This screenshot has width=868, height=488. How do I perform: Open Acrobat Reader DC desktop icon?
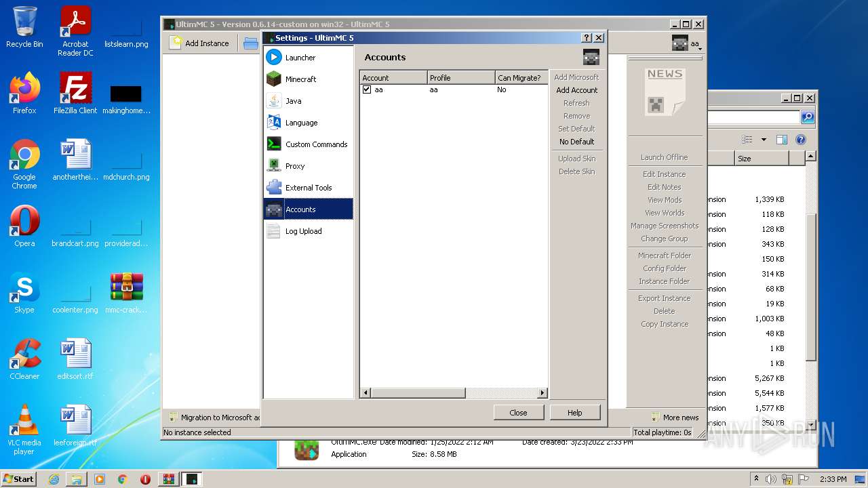(76, 31)
